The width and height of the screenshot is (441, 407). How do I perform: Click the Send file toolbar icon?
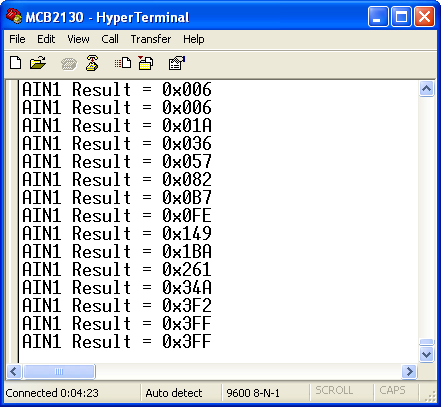123,63
